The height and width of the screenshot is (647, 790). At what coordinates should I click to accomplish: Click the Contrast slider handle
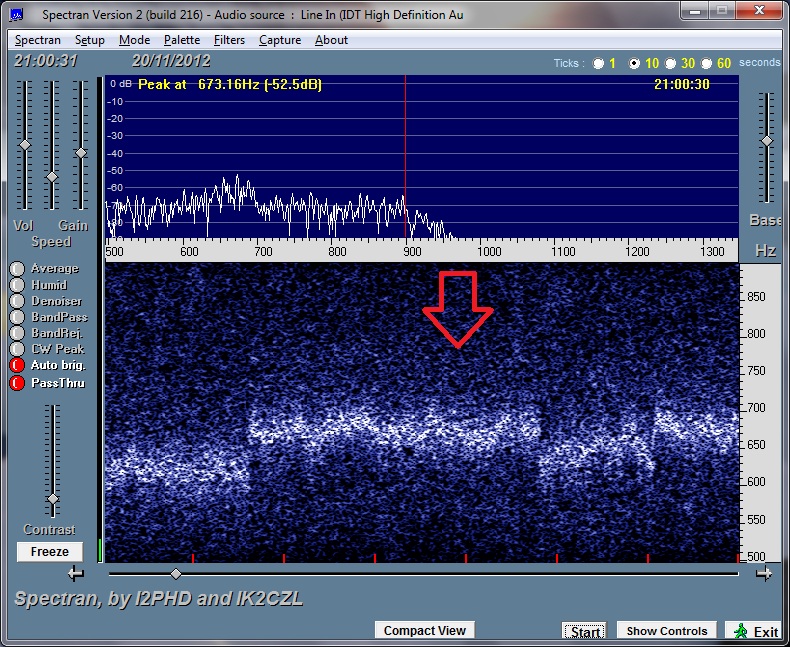tap(53, 499)
